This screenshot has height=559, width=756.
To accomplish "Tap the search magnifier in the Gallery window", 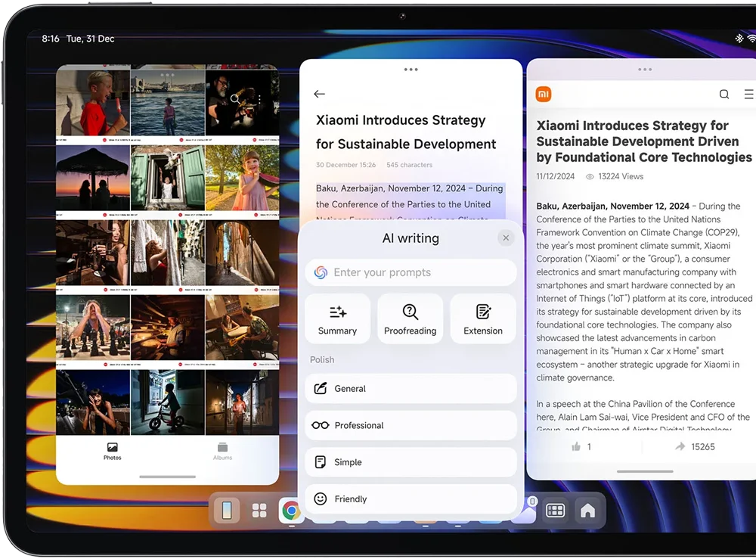I will tap(235, 99).
